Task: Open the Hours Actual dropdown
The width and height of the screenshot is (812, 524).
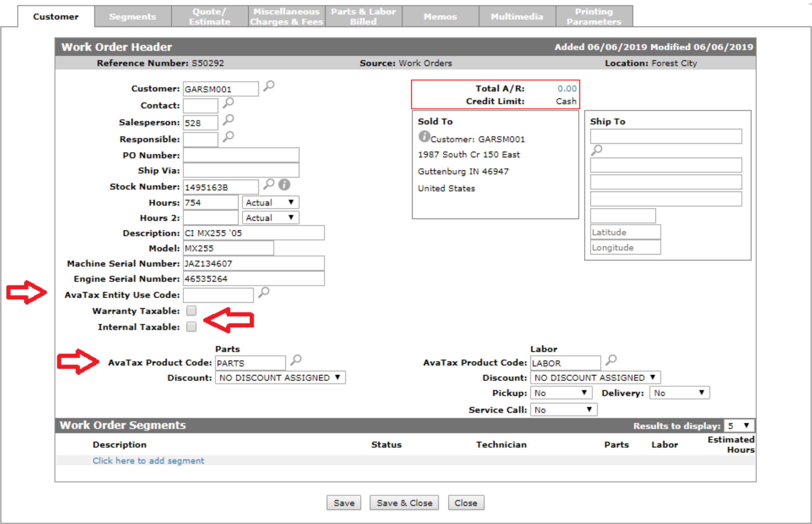Action: tap(270, 203)
